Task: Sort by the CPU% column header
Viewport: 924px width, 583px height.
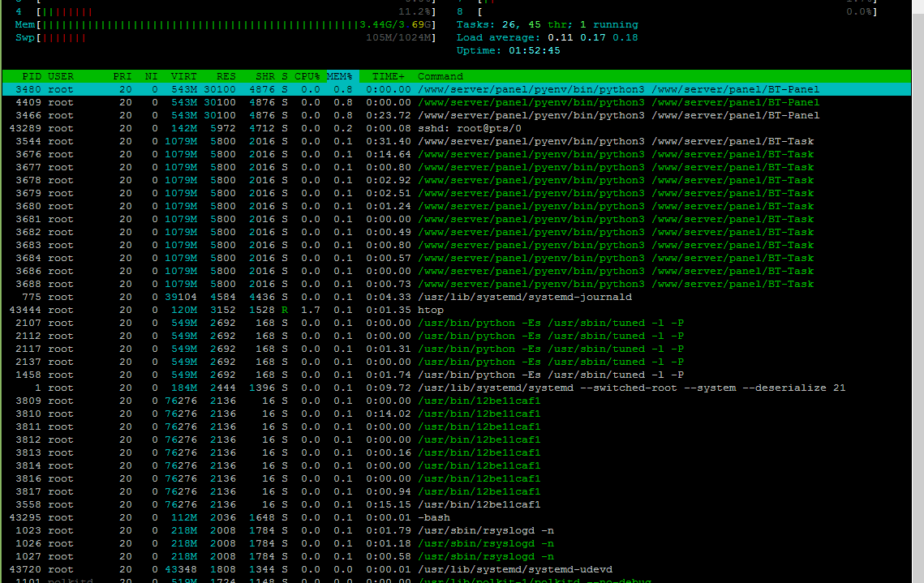Action: 307,76
